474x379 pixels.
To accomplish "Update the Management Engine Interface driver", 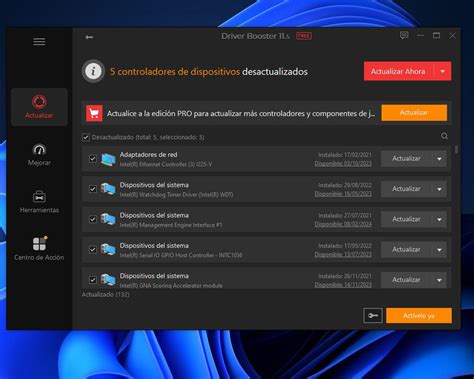I will 406,219.
